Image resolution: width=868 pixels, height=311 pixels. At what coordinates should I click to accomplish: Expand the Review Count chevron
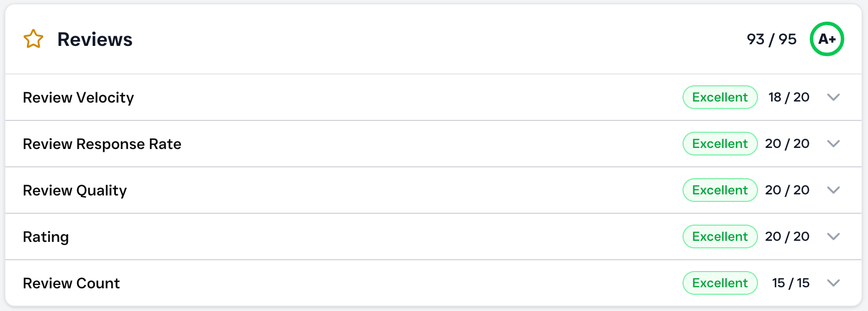833,283
